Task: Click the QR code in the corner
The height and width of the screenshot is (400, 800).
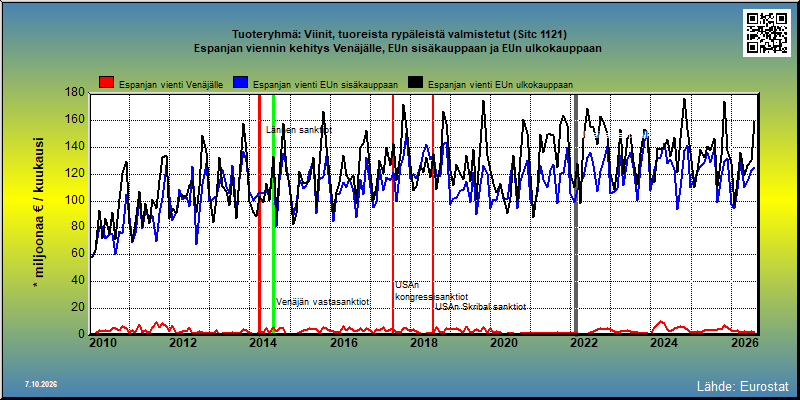Action: click(766, 33)
